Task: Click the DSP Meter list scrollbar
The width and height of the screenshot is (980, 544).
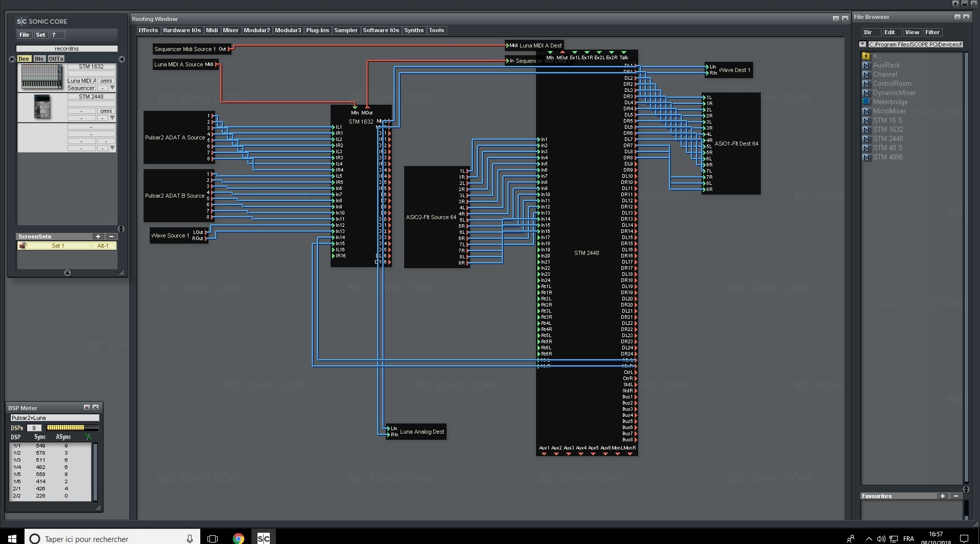Action: [x=95, y=472]
